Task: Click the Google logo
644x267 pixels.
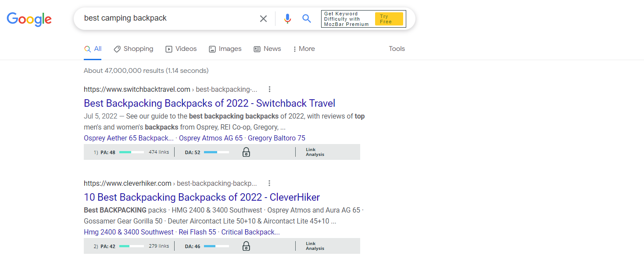Action: pos(29,19)
